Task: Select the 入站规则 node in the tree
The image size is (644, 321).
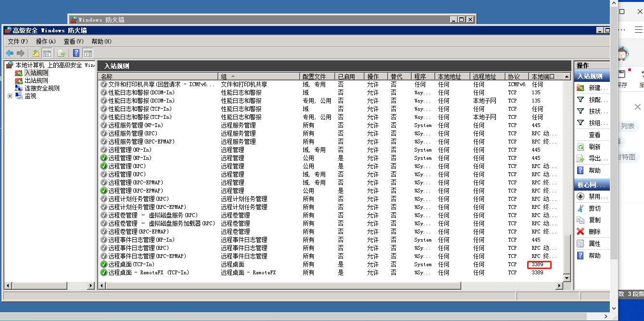Action: [36, 73]
